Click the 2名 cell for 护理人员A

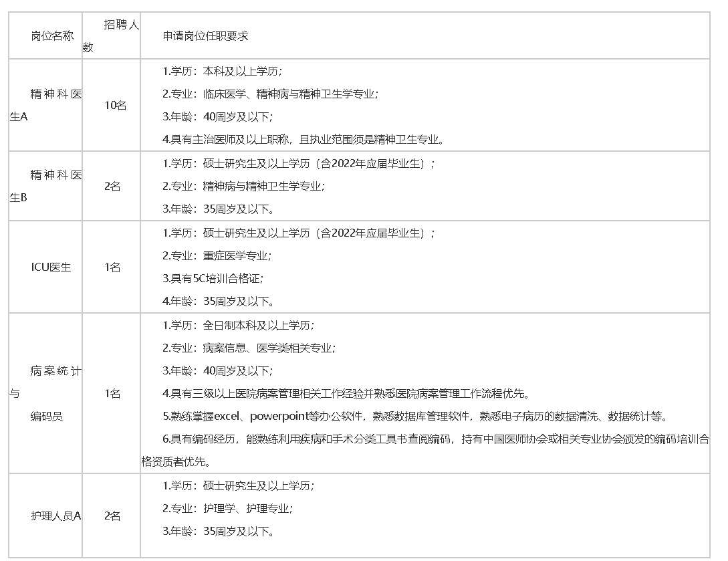[112, 516]
